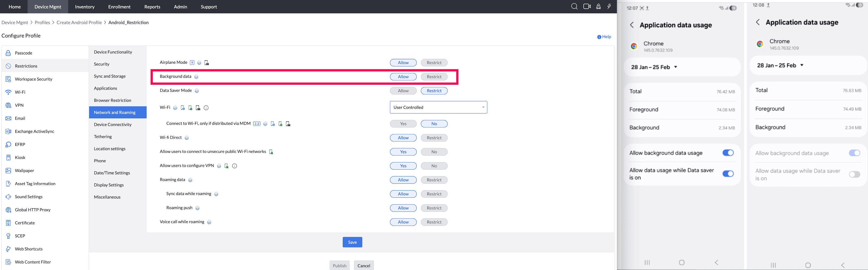Click the Wi-Fi sidebar icon
Viewport: 868px width, 270px height.
pyautogui.click(x=9, y=92)
